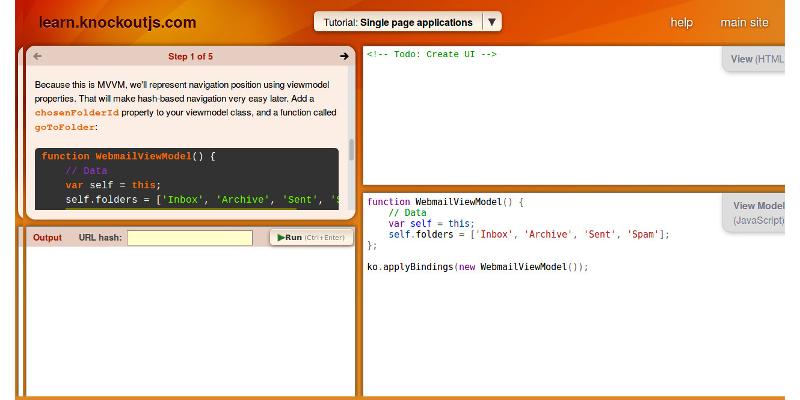
Task: Open the tutorial selection dropdown arrow
Action: tap(492, 22)
